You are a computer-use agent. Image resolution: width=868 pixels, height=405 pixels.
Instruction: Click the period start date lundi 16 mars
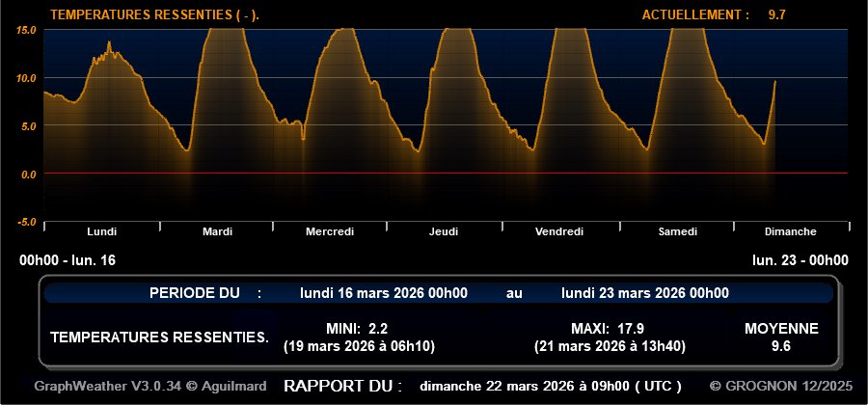[384, 293]
